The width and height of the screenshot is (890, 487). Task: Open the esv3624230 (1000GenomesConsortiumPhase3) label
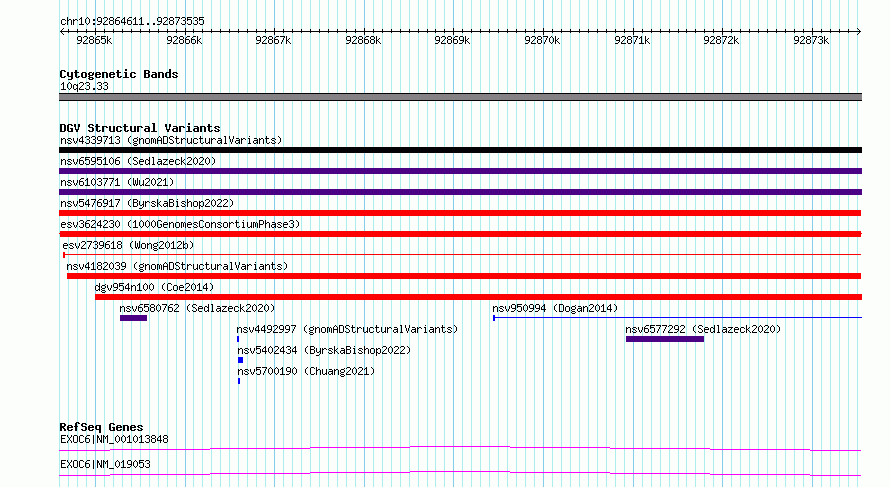[x=180, y=224]
